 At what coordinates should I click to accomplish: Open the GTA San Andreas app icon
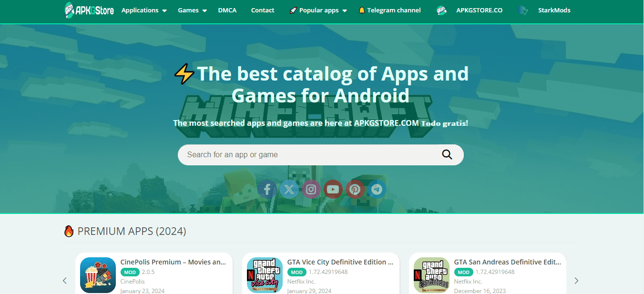click(x=431, y=275)
